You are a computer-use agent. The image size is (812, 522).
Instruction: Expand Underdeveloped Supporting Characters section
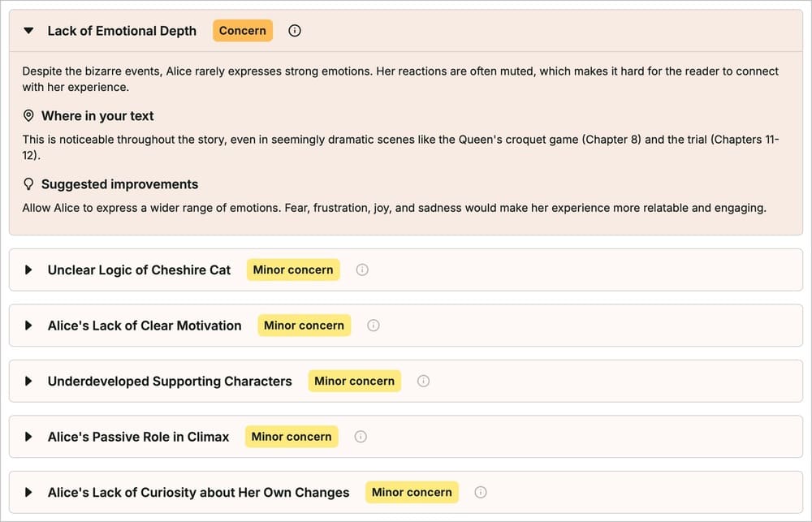tap(29, 381)
